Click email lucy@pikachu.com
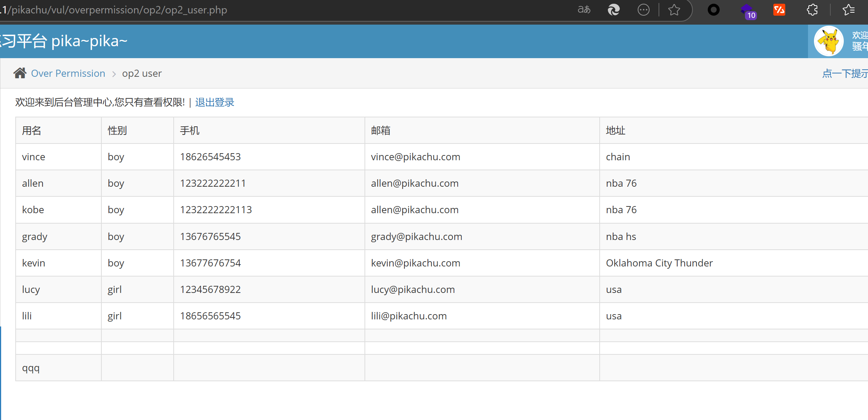 (x=413, y=290)
